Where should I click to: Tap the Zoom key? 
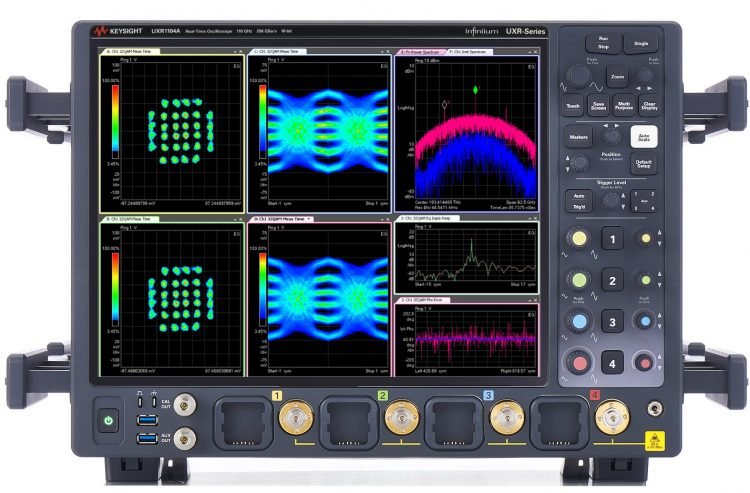(617, 77)
